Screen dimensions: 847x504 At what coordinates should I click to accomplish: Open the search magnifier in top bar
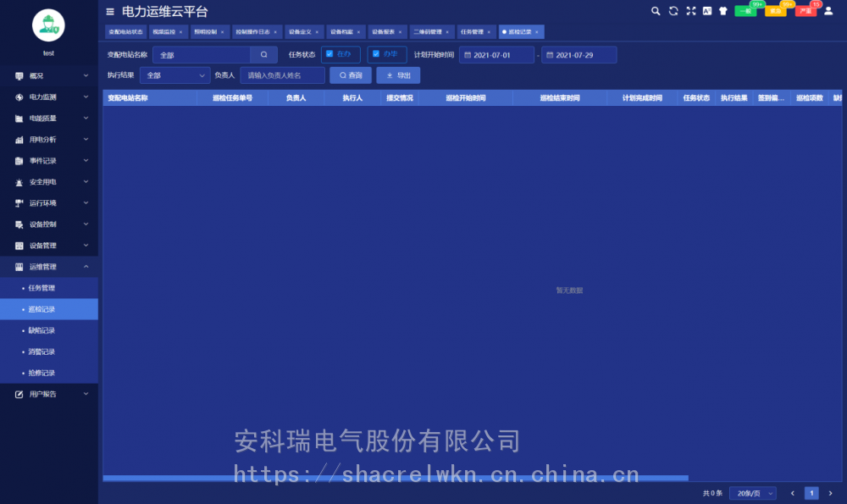point(656,11)
